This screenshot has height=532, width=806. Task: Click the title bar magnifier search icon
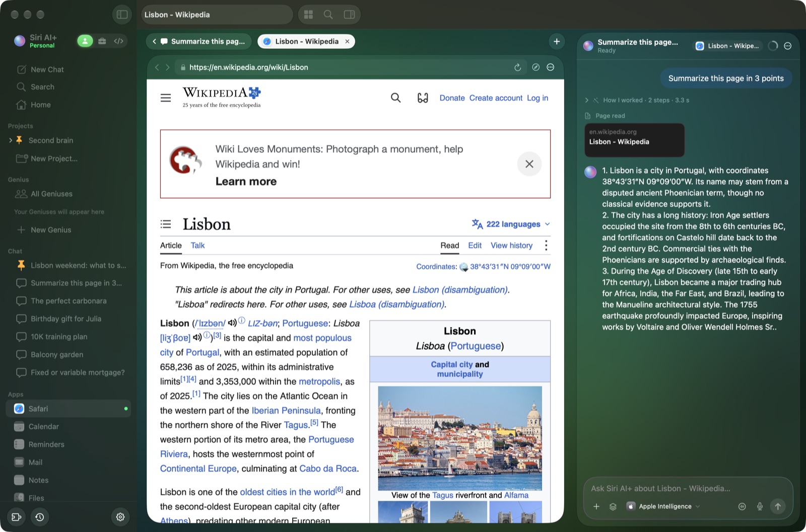[x=328, y=15]
